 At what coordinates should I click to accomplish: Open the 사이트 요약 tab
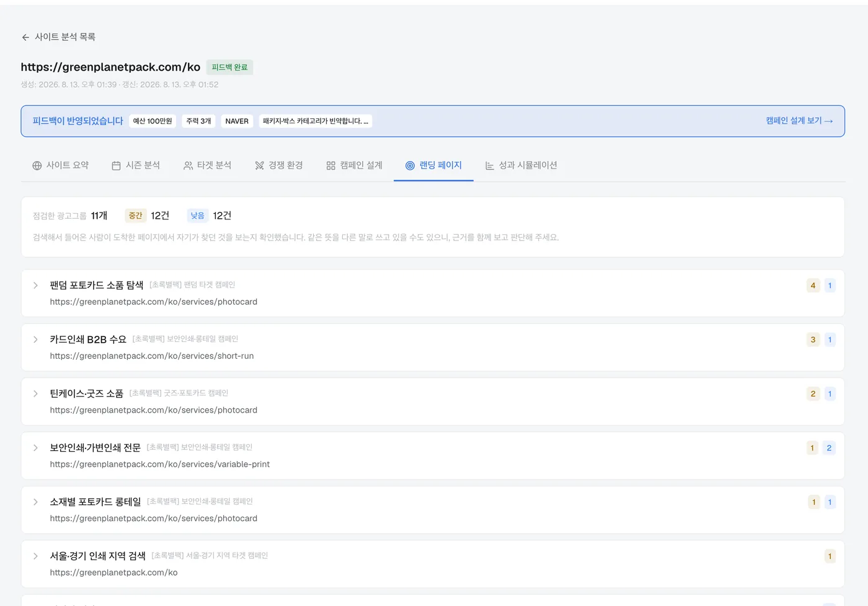click(x=61, y=165)
